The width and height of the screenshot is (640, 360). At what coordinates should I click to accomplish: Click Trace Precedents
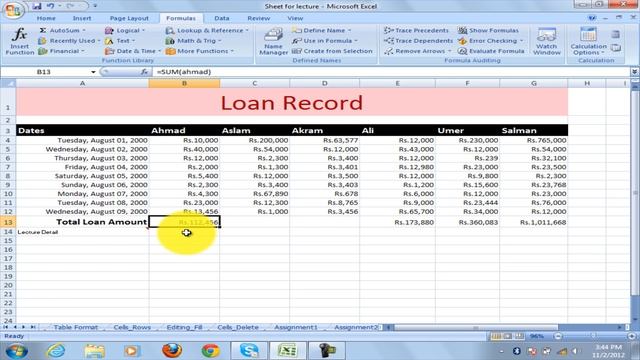416,31
